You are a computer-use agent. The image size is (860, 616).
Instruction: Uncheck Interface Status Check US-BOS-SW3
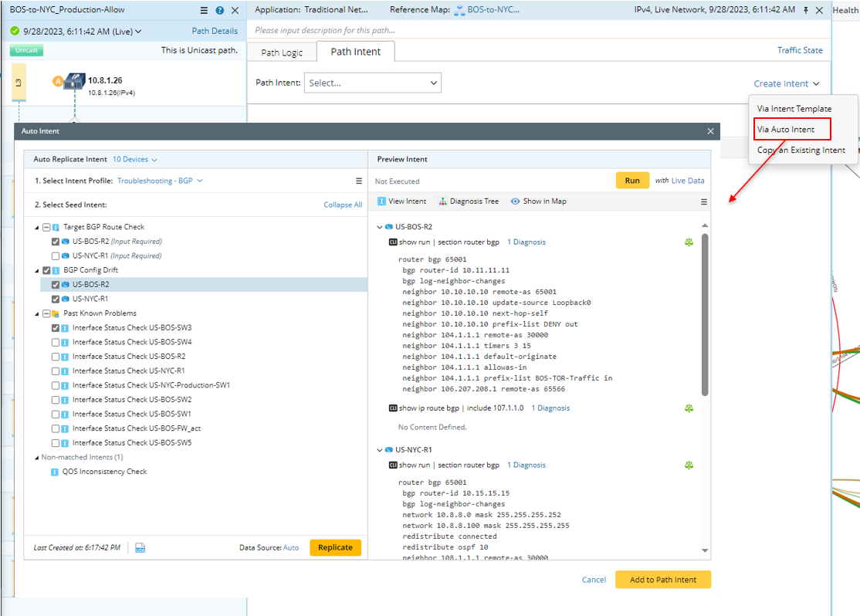pyautogui.click(x=55, y=327)
